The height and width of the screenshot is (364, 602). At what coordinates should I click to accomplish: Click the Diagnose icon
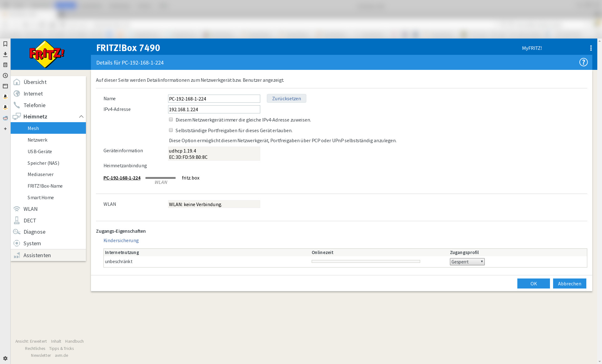click(17, 232)
